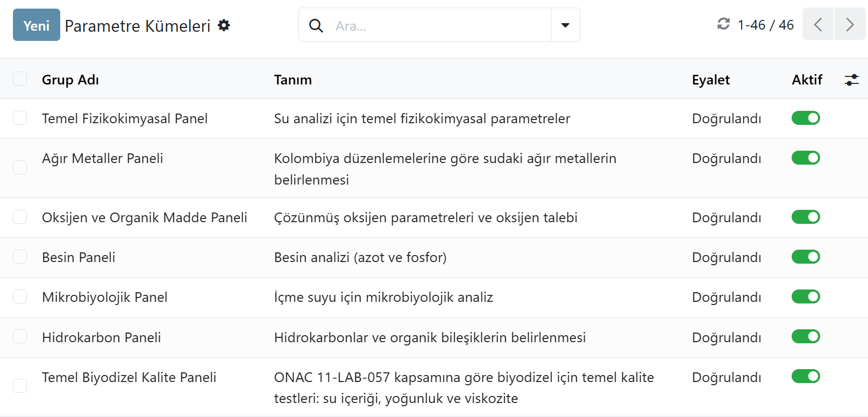
Task: Click the Tanım column header
Action: pos(293,80)
